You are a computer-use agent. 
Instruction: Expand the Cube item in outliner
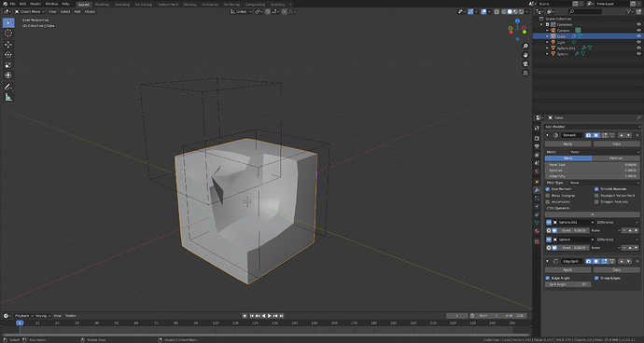pos(548,36)
